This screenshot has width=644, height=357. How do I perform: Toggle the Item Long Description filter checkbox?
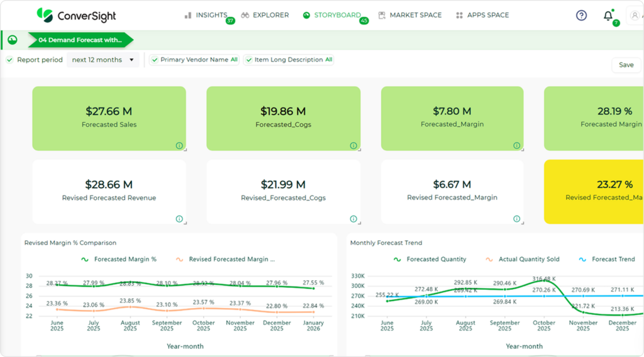(249, 60)
